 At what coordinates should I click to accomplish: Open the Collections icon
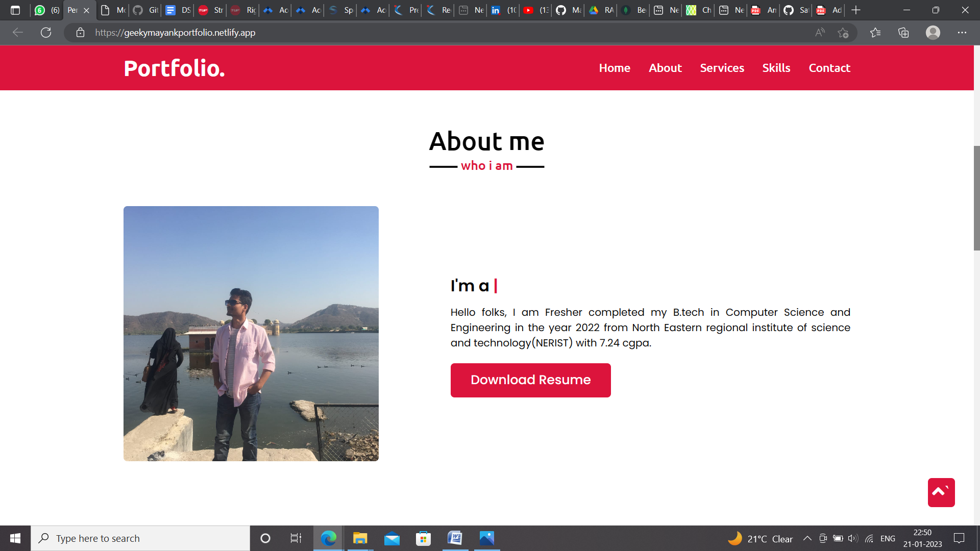[x=903, y=33]
